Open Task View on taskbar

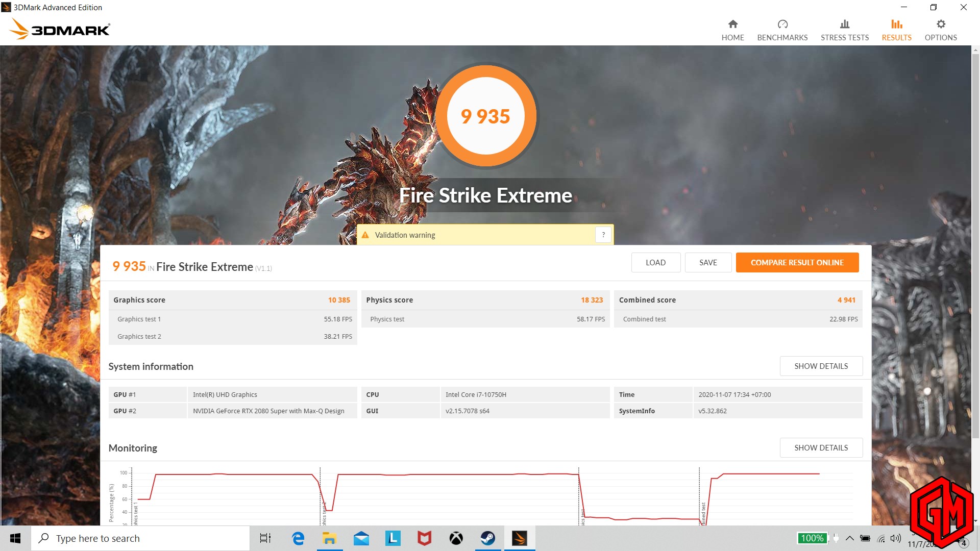pos(265,538)
